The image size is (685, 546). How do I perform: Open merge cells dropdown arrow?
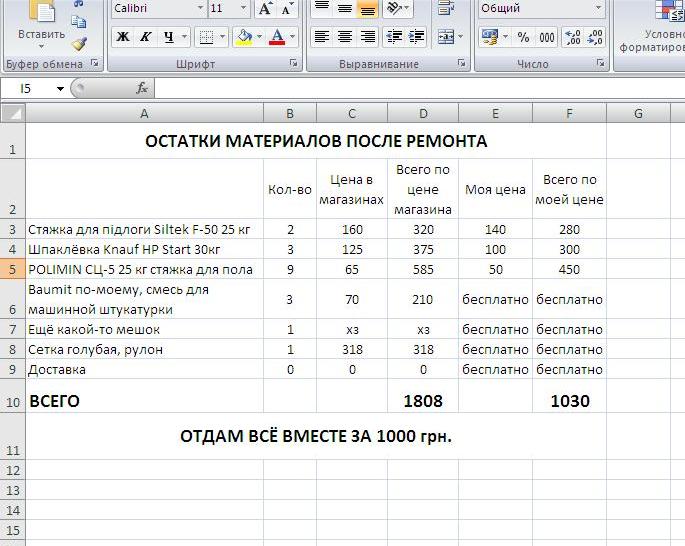tap(460, 37)
